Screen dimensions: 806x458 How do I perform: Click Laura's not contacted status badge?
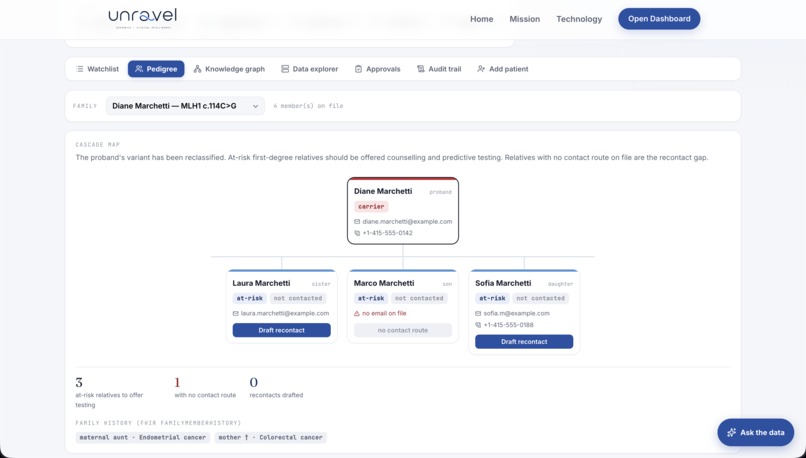(x=298, y=298)
